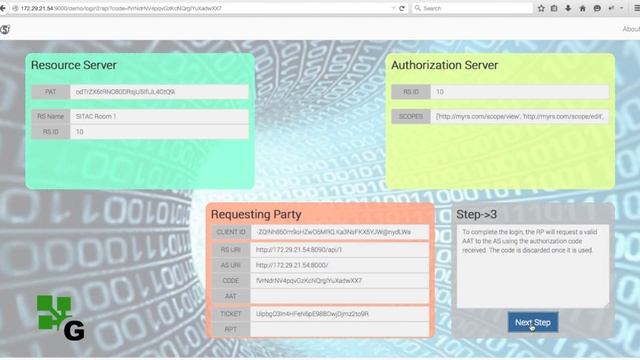Viewport: 640px width, 360px height.
Task: Click the 'CLIENT ID' label
Action: [x=231, y=232]
